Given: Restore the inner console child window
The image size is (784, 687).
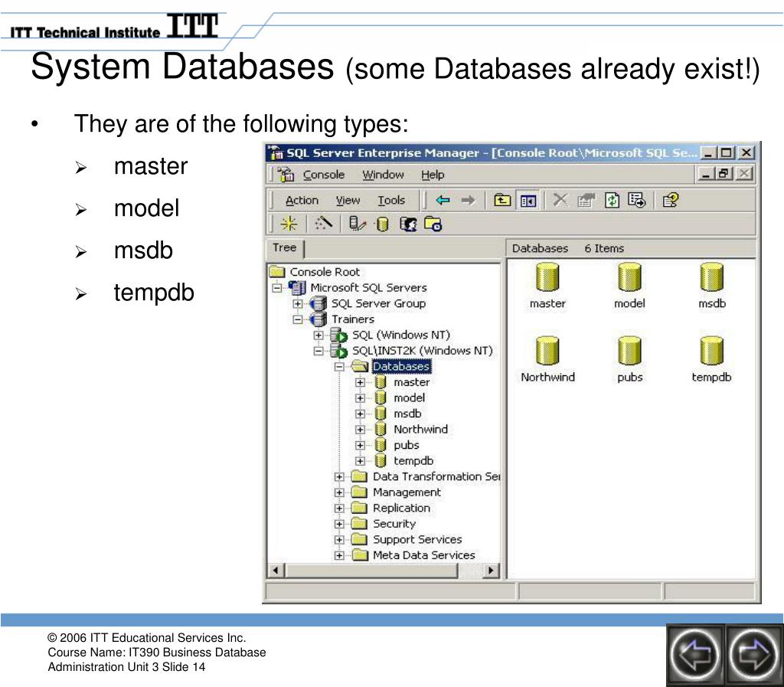Looking at the screenshot, I should (724, 174).
